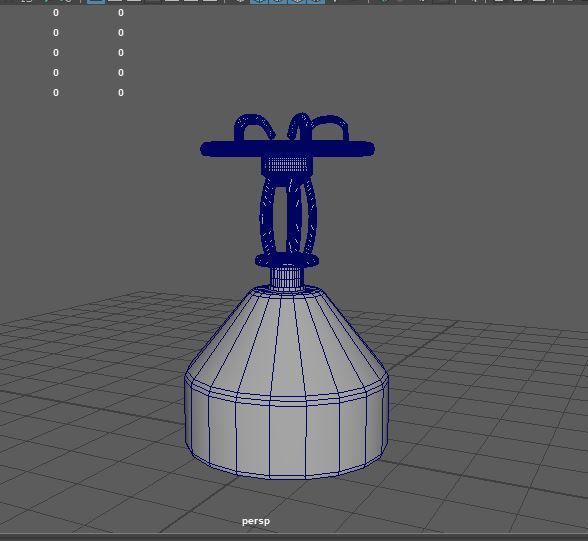Click the persp camera name label
Screen dimensions: 588x541
point(256,521)
